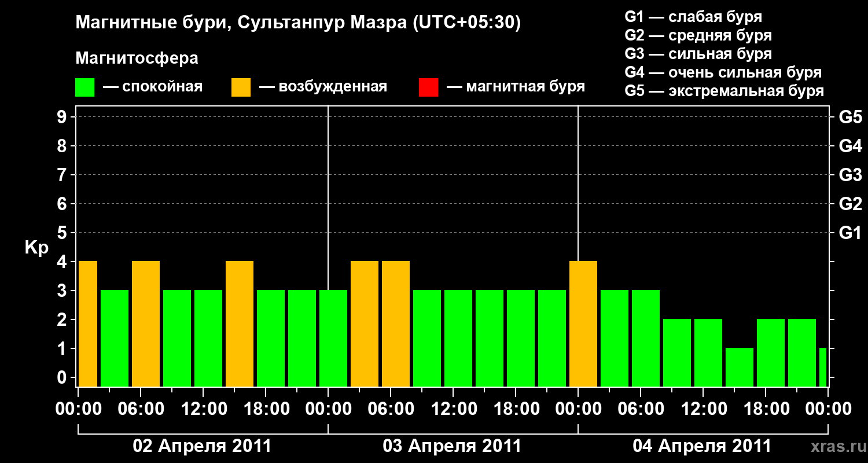Click the orange bar above 06:00 on 02 Апреля

(x=146, y=324)
